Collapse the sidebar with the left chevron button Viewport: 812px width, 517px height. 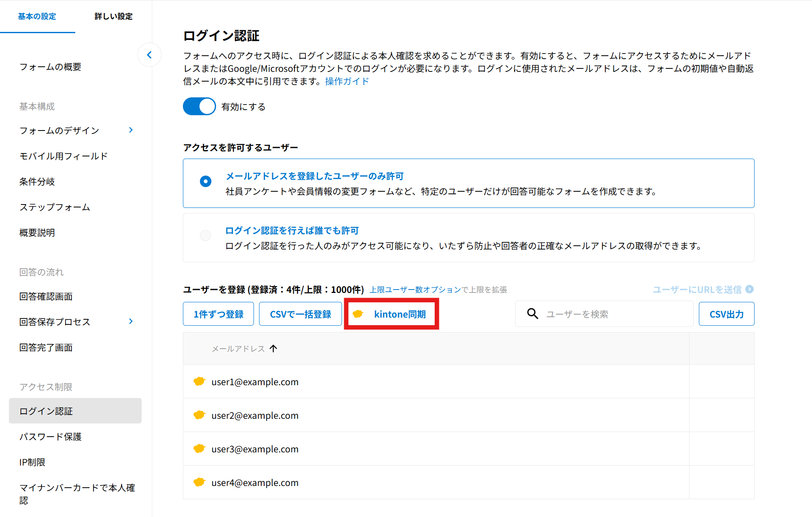coord(149,55)
